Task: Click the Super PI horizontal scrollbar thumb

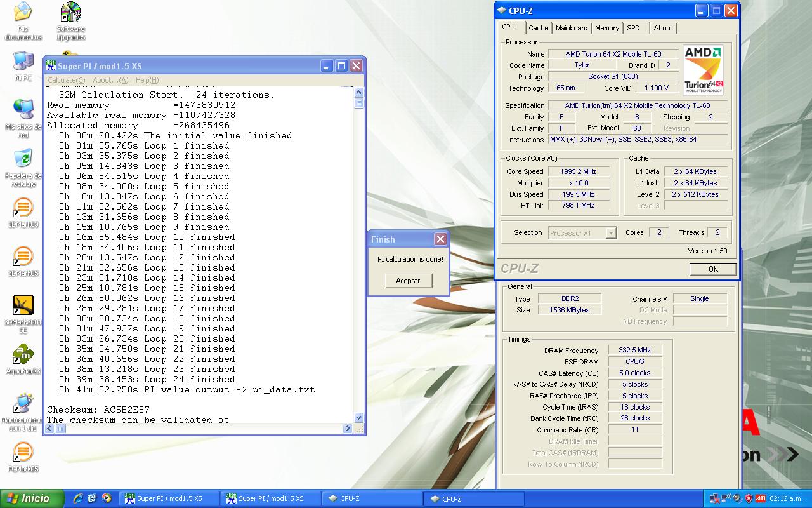Action: tap(61, 429)
